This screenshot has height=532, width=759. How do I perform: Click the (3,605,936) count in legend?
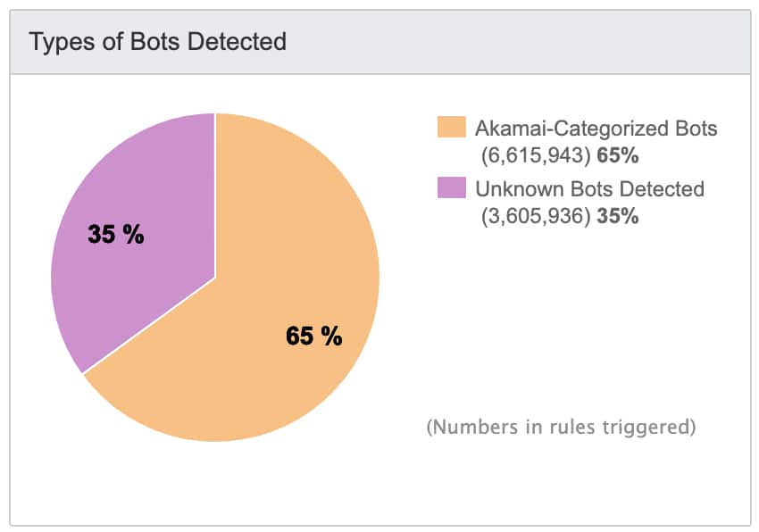[532, 216]
